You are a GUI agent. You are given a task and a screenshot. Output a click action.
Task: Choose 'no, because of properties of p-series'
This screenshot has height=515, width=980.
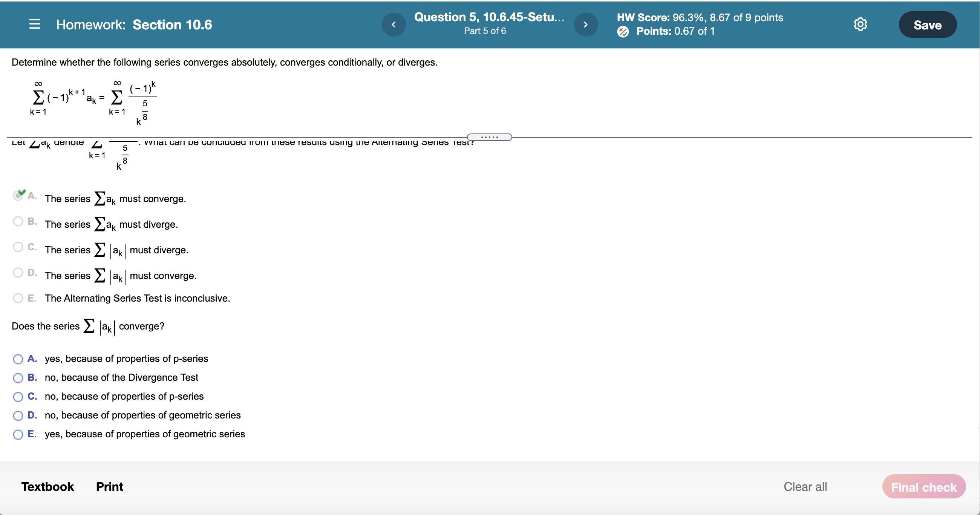pos(18,397)
